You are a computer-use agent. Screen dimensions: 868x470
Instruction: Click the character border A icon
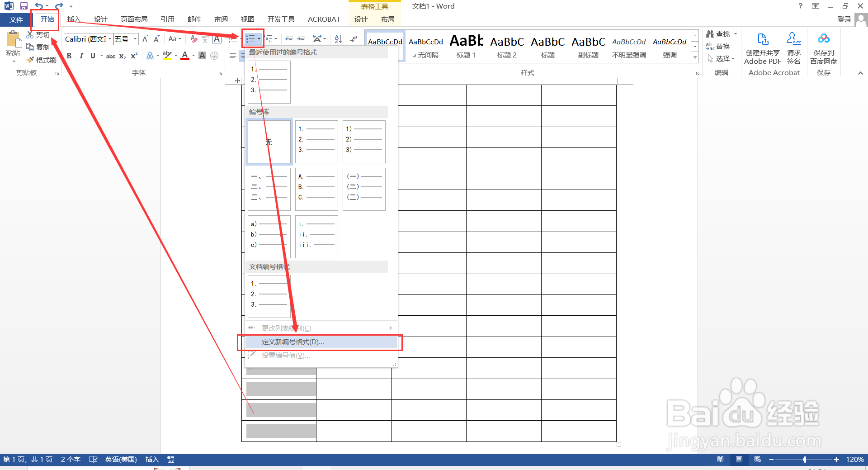tap(217, 39)
